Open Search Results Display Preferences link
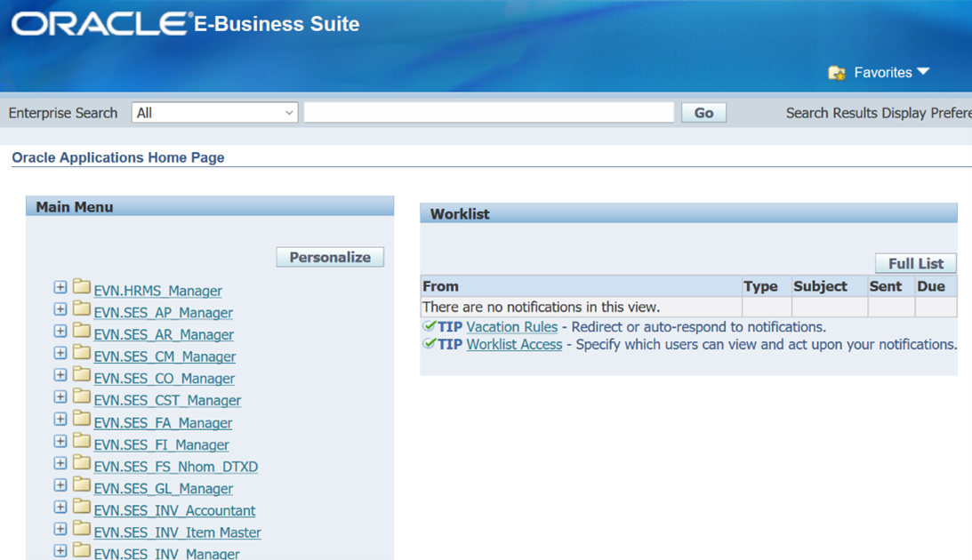The height and width of the screenshot is (560, 972). tap(879, 113)
